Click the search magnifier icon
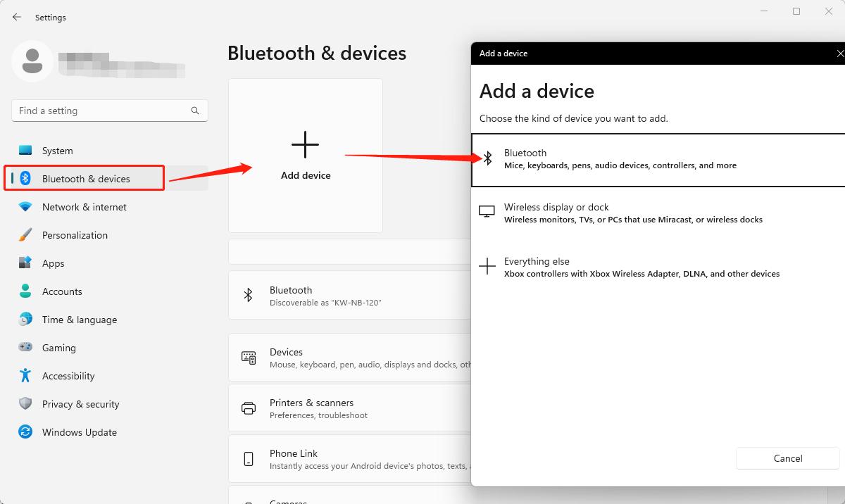The height and width of the screenshot is (504, 845). click(x=195, y=111)
